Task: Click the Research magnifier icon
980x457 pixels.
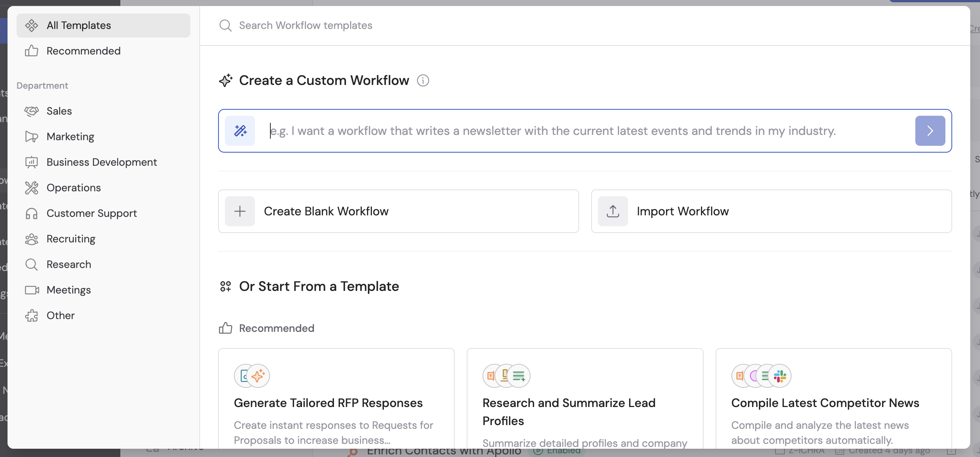Action: point(32,264)
